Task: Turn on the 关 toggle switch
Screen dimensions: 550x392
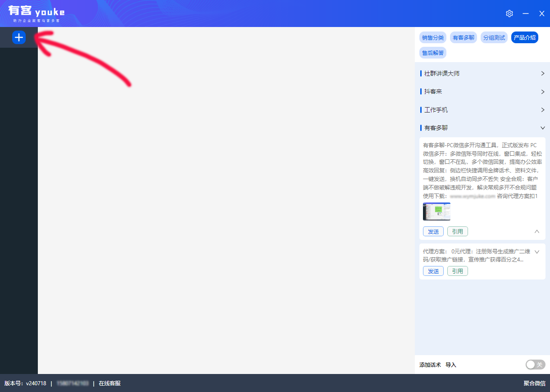Action: coord(536,365)
